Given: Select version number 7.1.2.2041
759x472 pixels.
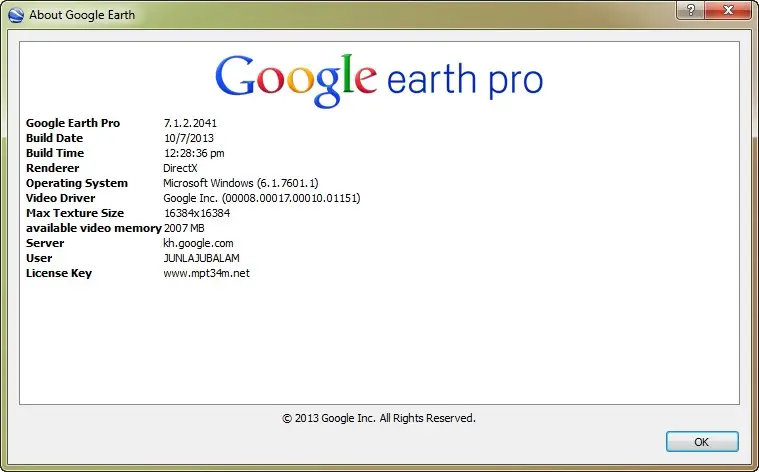Looking at the screenshot, I should coord(190,123).
